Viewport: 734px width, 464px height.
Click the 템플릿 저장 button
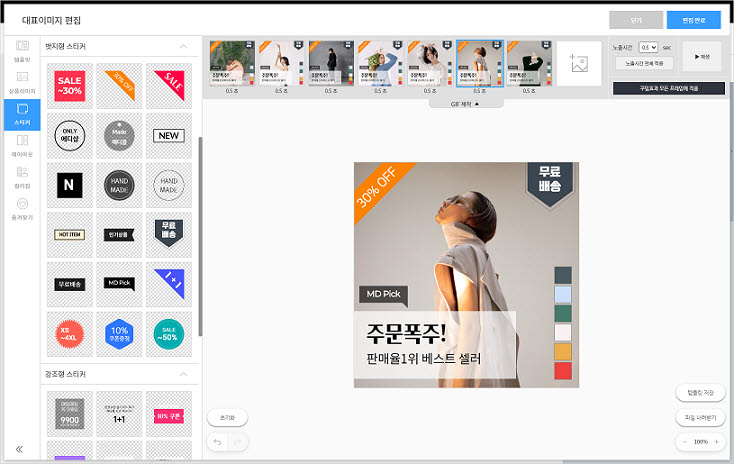click(x=700, y=393)
